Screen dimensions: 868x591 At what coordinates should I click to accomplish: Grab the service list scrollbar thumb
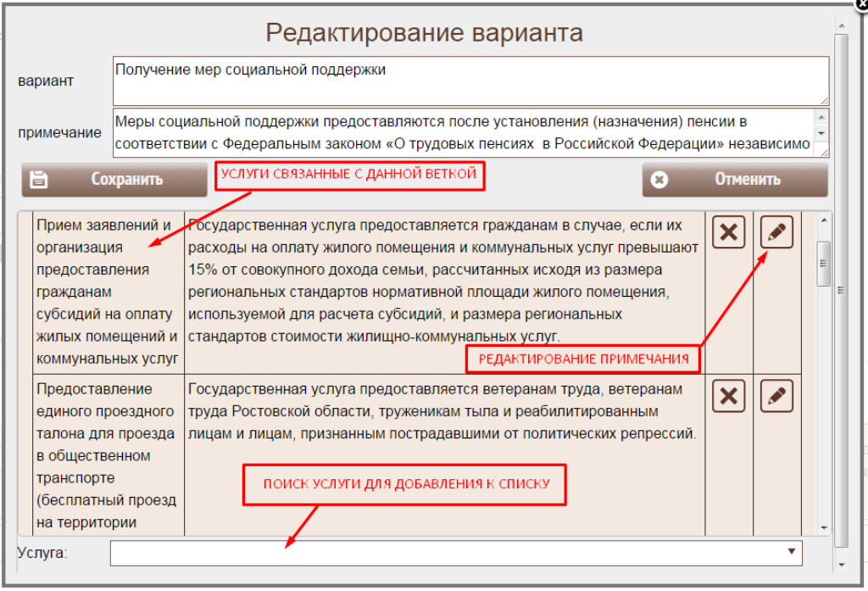pos(823,263)
